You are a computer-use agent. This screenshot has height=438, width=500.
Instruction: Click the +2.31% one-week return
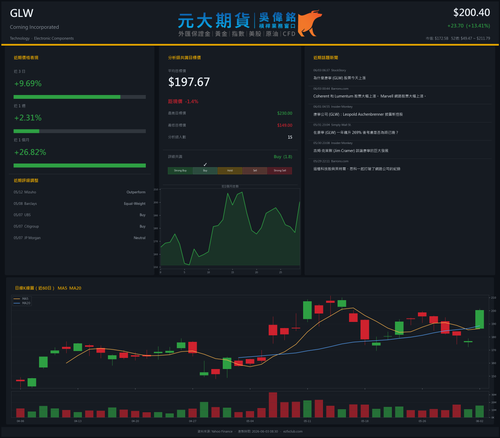(28, 118)
